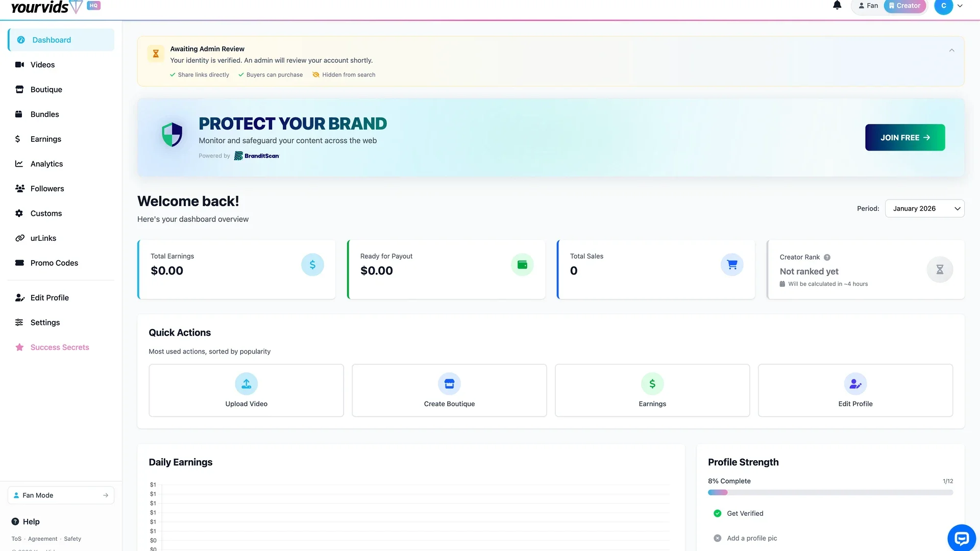Open the notifications bell
The image size is (980, 551).
[837, 5]
